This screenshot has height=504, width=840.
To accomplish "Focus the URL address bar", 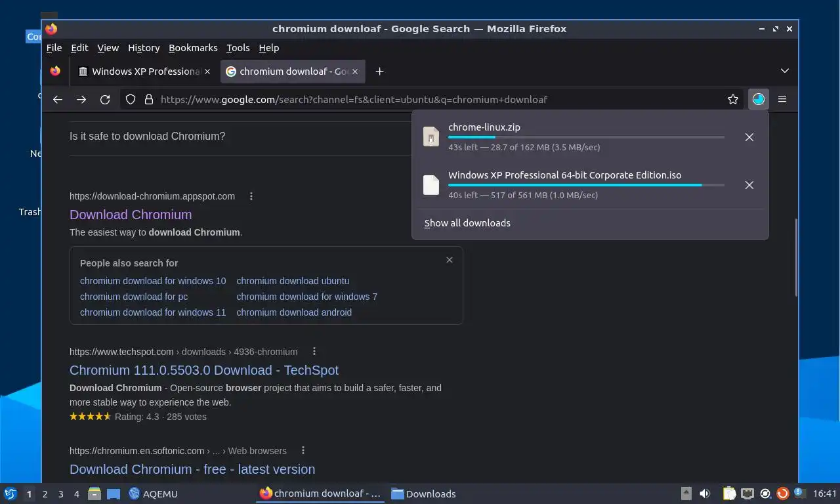I will 433,99.
